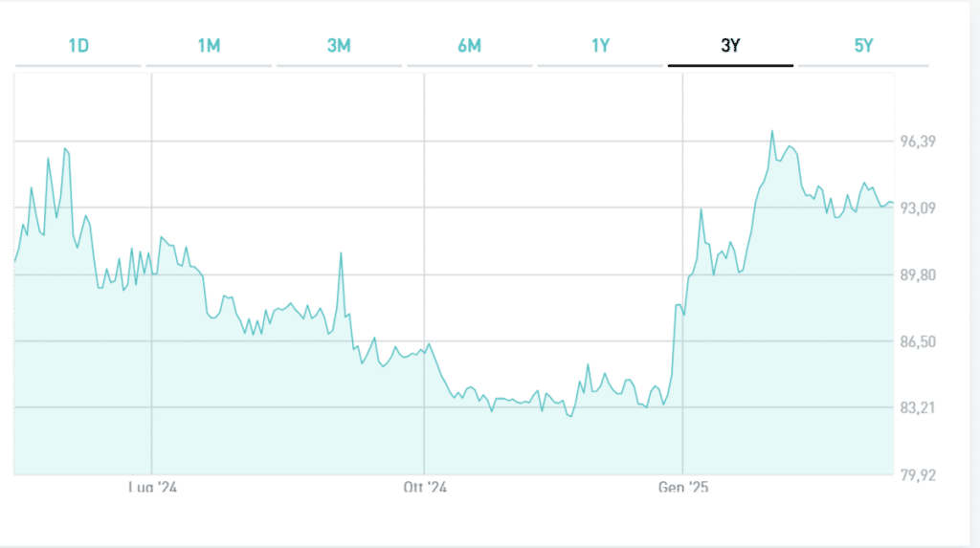Choose the 6M chart period tab
Image resolution: width=980 pixels, height=548 pixels.
point(469,46)
